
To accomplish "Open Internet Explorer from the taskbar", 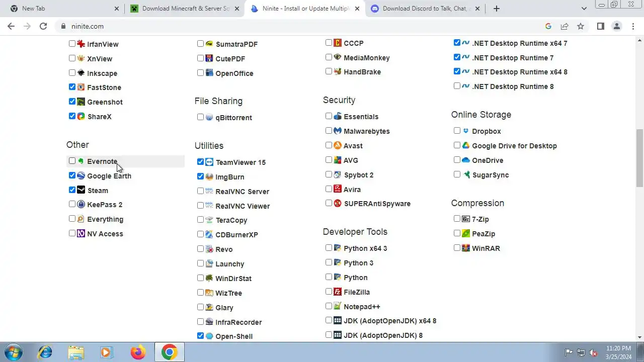I will tap(45, 352).
